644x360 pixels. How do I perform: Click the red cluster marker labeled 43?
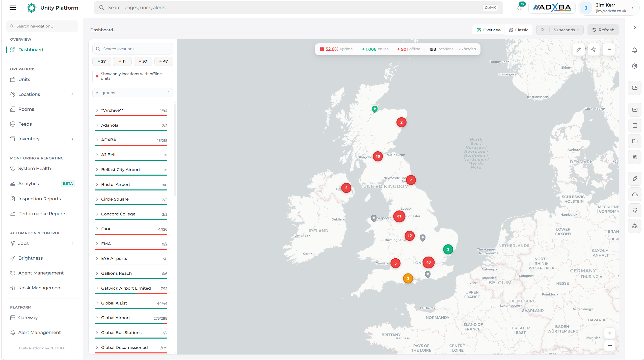coord(428,262)
